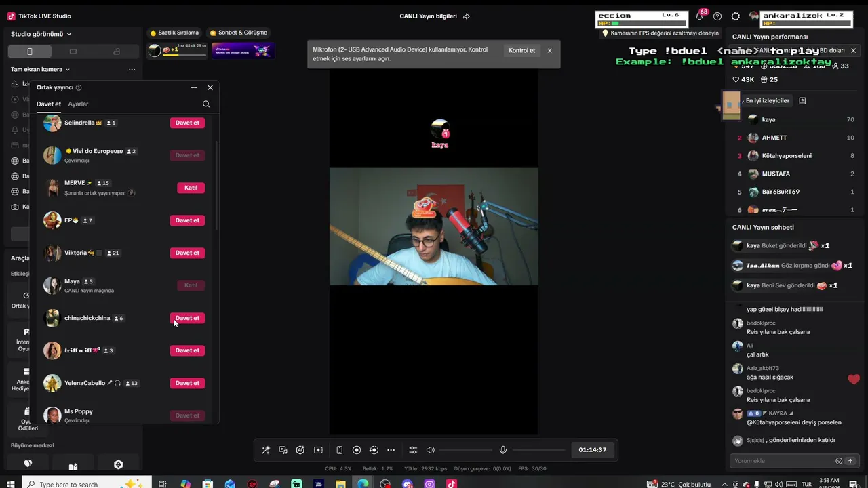Invite YelenaCabello with Davet et

tap(187, 383)
